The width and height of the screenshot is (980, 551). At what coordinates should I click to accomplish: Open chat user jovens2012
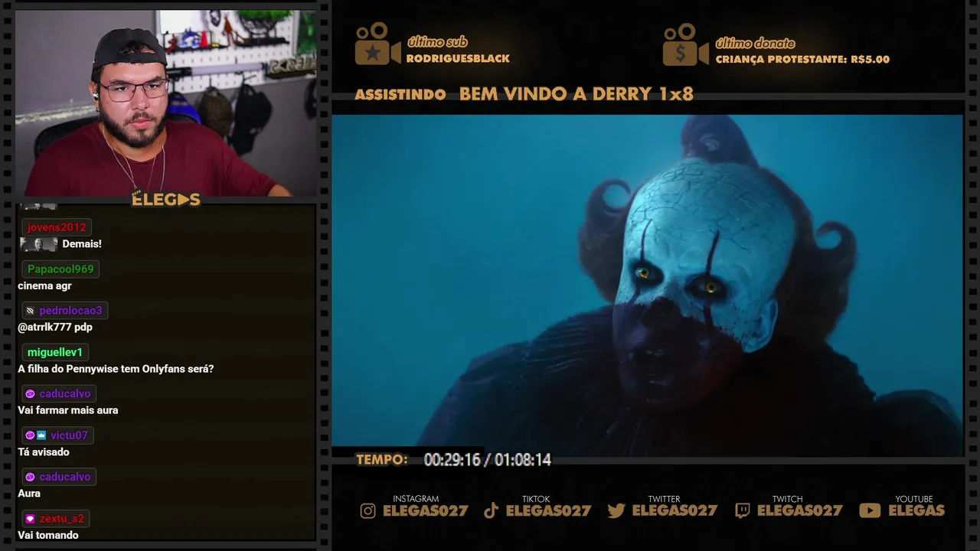(57, 227)
